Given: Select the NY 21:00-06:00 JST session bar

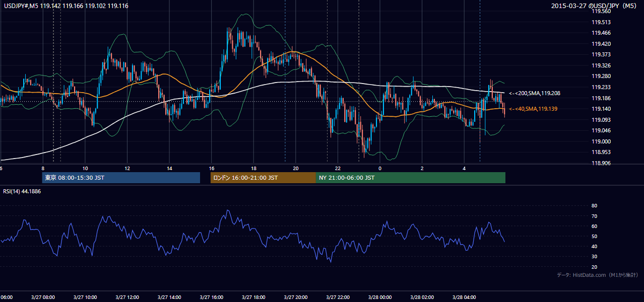Looking at the screenshot, I should [411, 178].
